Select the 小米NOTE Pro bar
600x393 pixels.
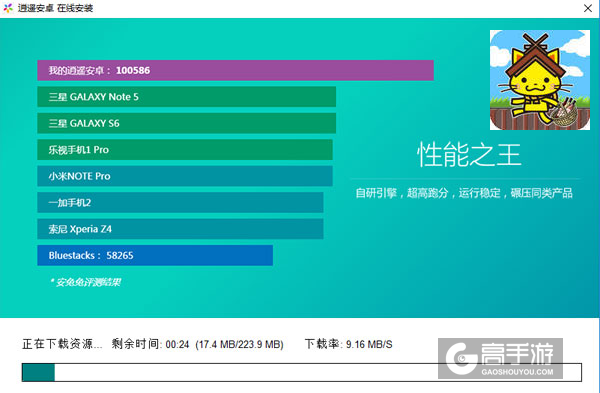pos(185,176)
